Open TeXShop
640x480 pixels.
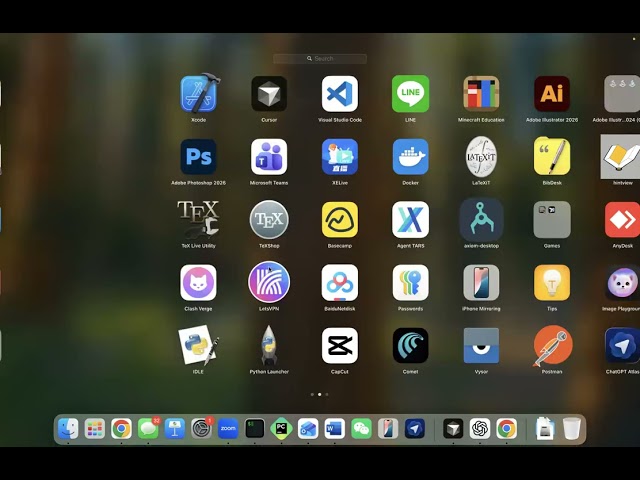click(x=269, y=220)
